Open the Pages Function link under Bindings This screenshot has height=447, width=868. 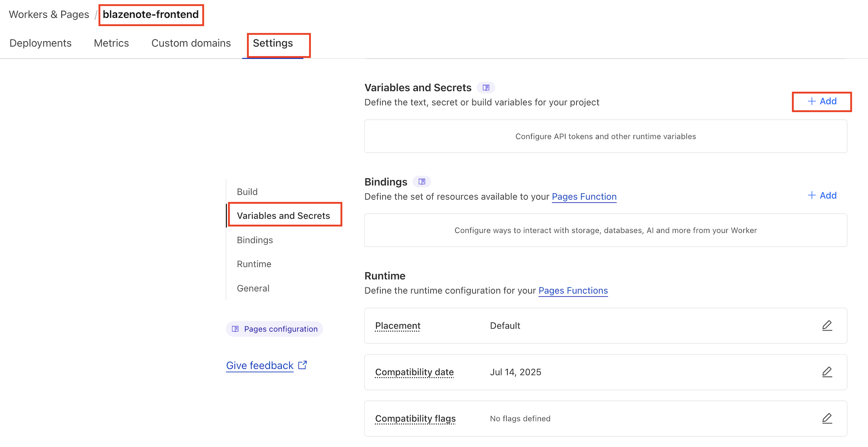pos(584,197)
